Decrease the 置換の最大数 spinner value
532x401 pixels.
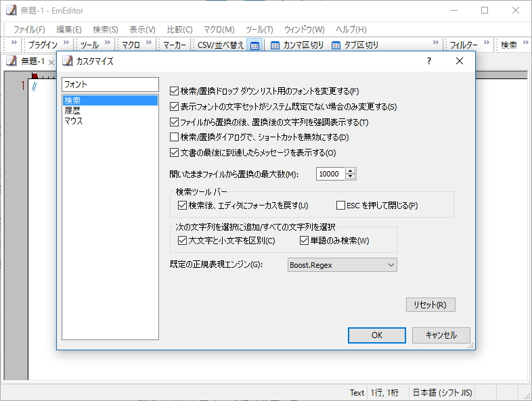pyautogui.click(x=351, y=177)
